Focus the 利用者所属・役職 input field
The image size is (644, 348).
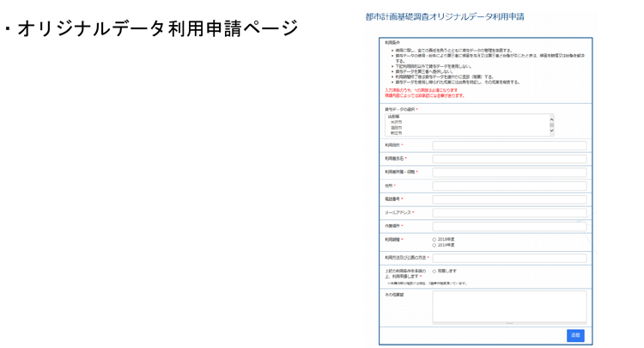pyautogui.click(x=509, y=173)
